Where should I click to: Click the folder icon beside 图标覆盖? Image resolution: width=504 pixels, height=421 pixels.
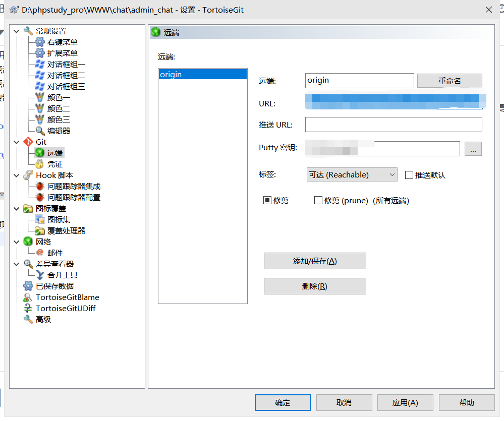pyautogui.click(x=28, y=208)
